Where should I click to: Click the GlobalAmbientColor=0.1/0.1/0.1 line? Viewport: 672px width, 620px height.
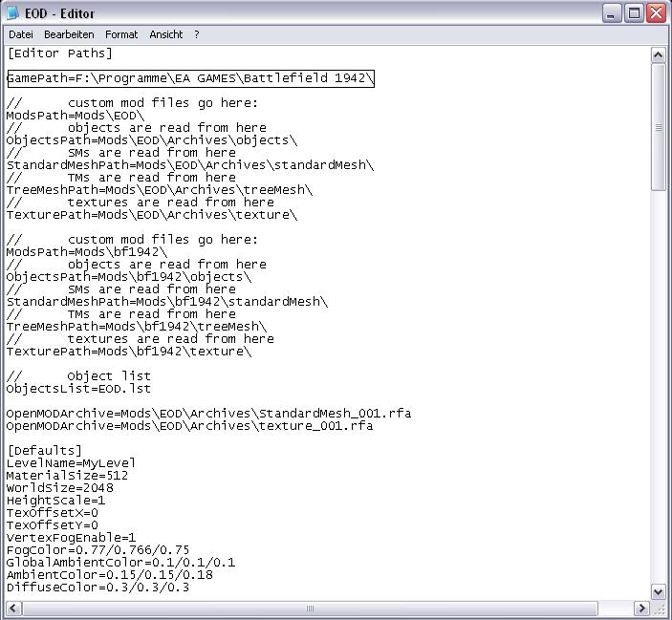point(120,563)
